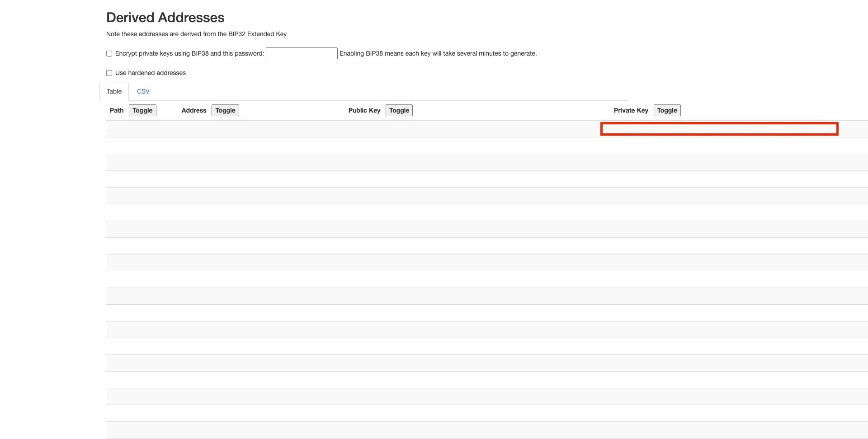Toggle the Private Key column display
The width and height of the screenshot is (868, 439).
667,110
